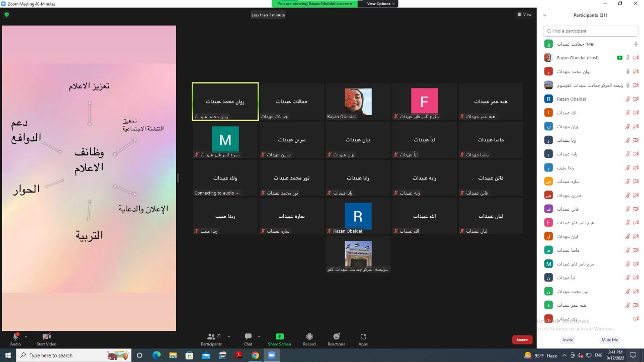
Task: Expand the Chat options caret
Action: click(x=259, y=336)
